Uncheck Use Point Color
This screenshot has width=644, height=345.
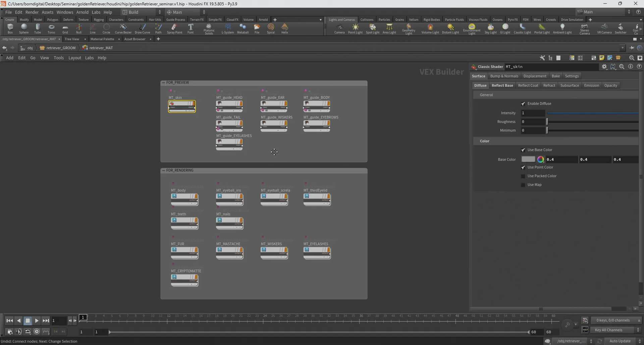pyautogui.click(x=523, y=167)
